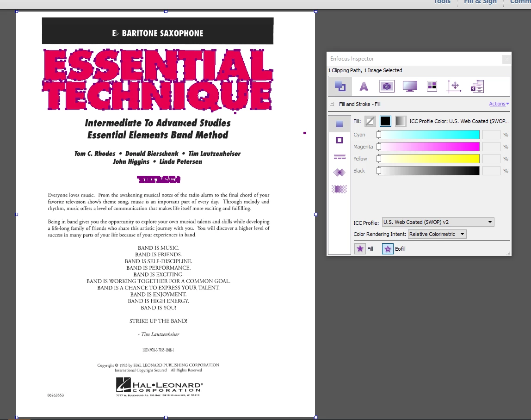Select the Stroke subcategory outlined square icon
Screen dimensions: 531x420
tap(340, 140)
